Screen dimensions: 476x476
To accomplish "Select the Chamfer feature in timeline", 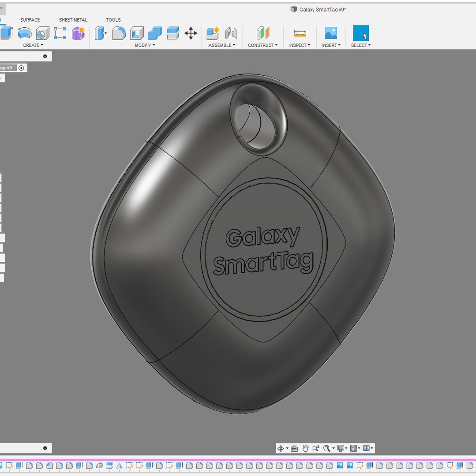I will coord(49,465).
